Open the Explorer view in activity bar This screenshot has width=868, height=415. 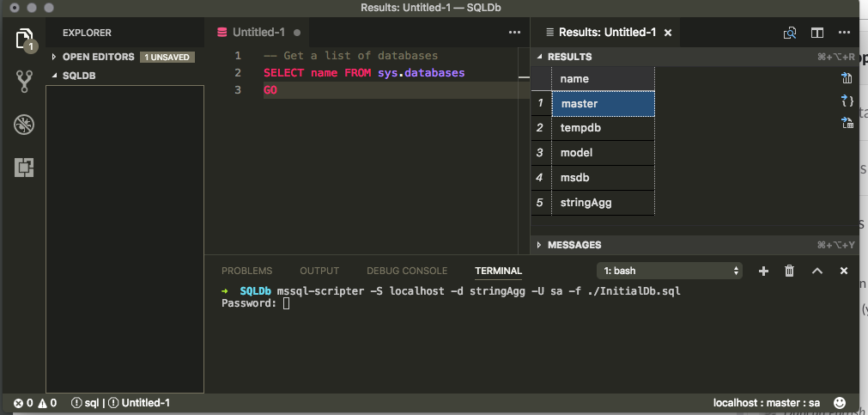pyautogui.click(x=24, y=40)
